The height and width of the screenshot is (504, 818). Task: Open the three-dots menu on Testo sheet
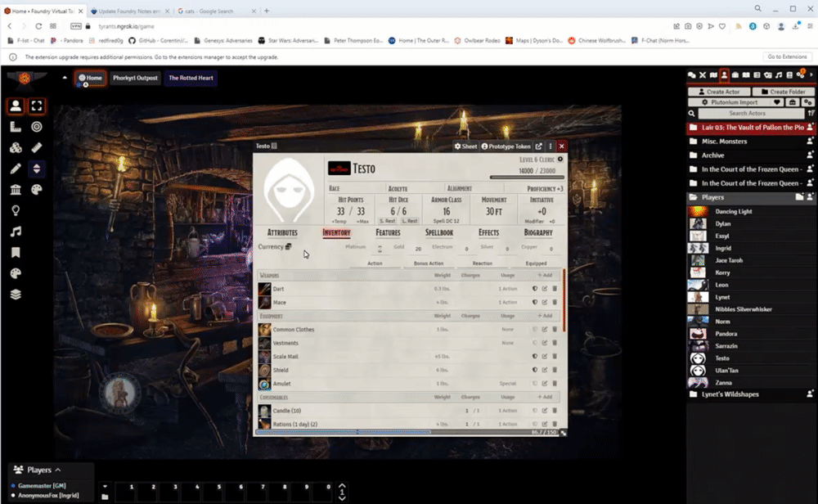550,146
